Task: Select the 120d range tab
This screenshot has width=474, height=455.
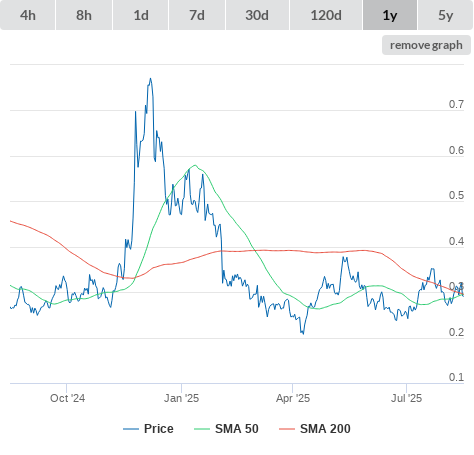Action: click(326, 15)
